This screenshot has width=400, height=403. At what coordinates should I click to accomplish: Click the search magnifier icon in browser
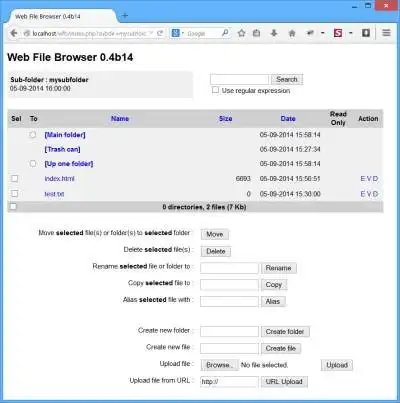[225, 33]
